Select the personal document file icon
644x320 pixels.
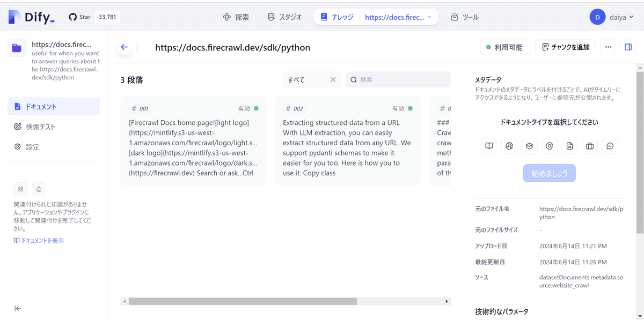click(x=569, y=146)
